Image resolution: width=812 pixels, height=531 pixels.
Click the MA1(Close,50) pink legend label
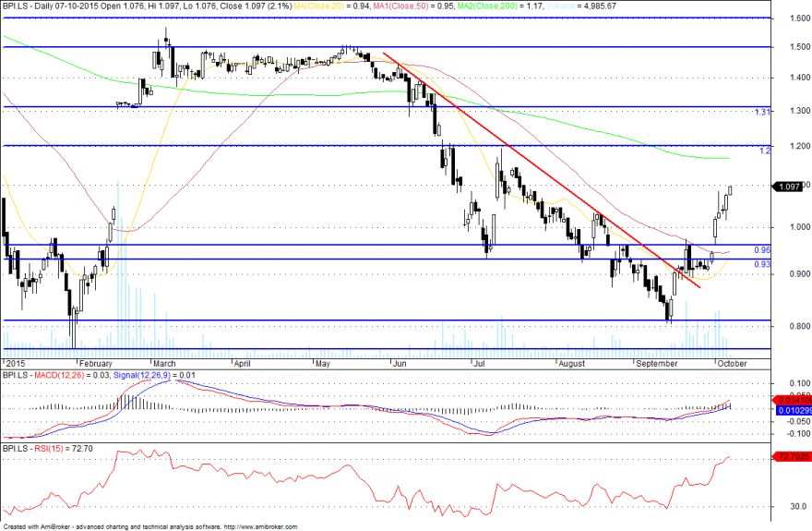coord(413,6)
